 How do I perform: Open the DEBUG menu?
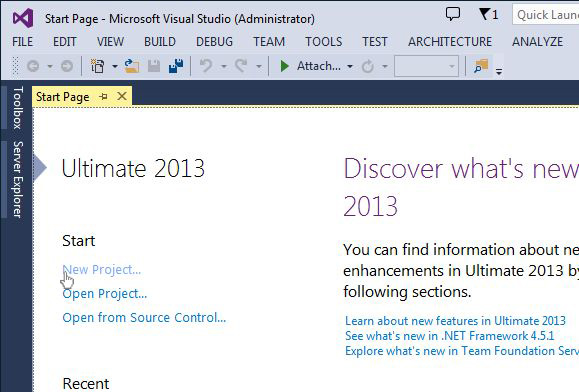(x=214, y=42)
